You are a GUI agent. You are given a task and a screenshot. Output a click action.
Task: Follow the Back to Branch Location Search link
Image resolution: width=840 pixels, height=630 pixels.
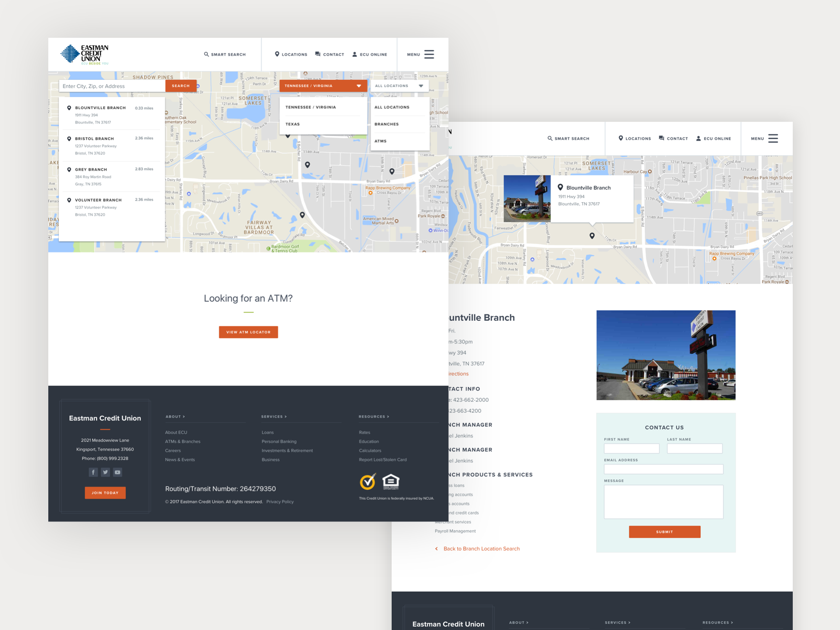(480, 549)
